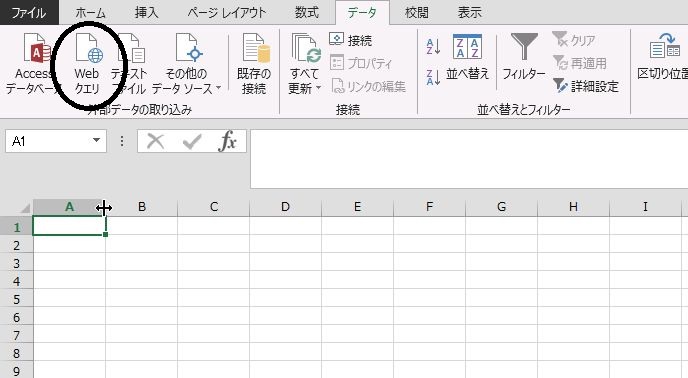Clear the filter with クリア
This screenshot has height=378, width=688.
(574, 40)
